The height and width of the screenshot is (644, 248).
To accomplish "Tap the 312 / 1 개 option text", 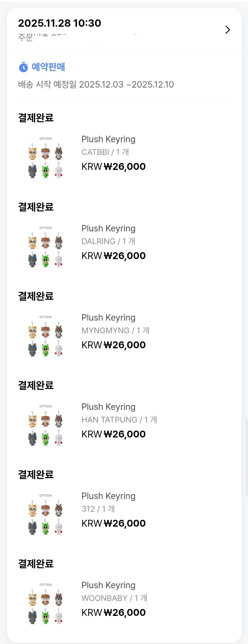I will 98,509.
